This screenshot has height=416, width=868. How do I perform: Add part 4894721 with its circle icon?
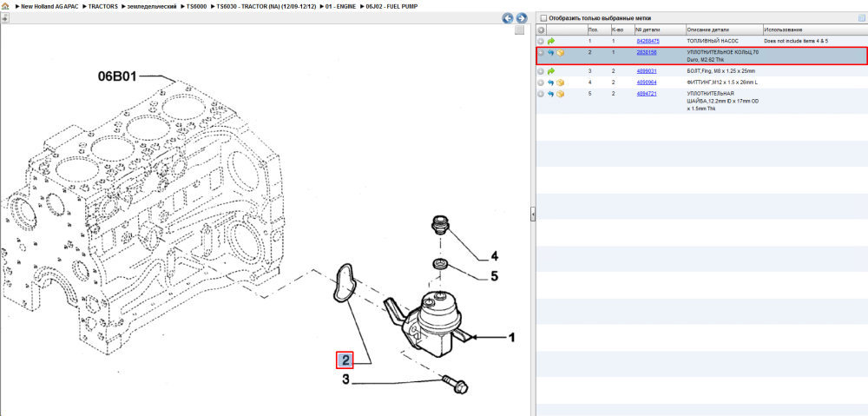tap(541, 94)
